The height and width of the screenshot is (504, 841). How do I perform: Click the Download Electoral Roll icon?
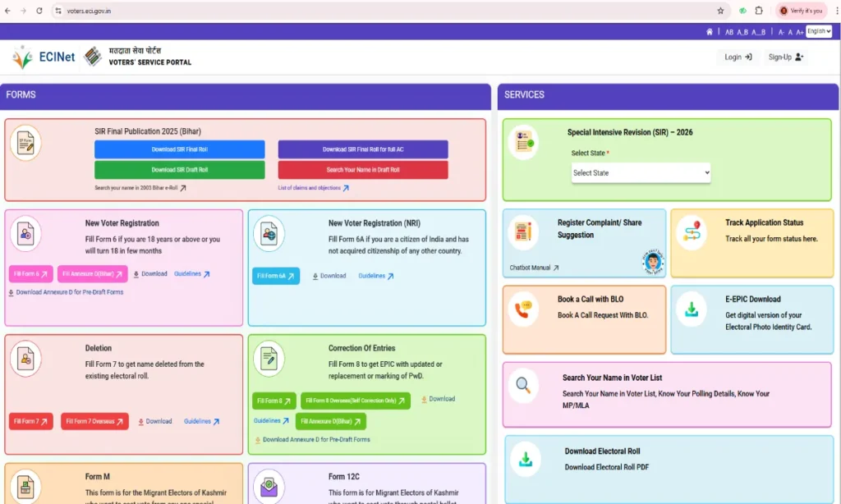pyautogui.click(x=525, y=460)
